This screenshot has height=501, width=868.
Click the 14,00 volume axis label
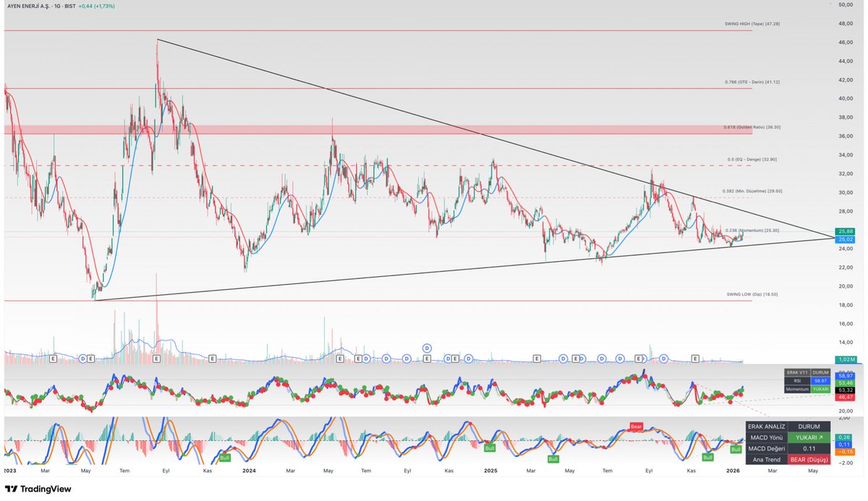pyautogui.click(x=846, y=343)
